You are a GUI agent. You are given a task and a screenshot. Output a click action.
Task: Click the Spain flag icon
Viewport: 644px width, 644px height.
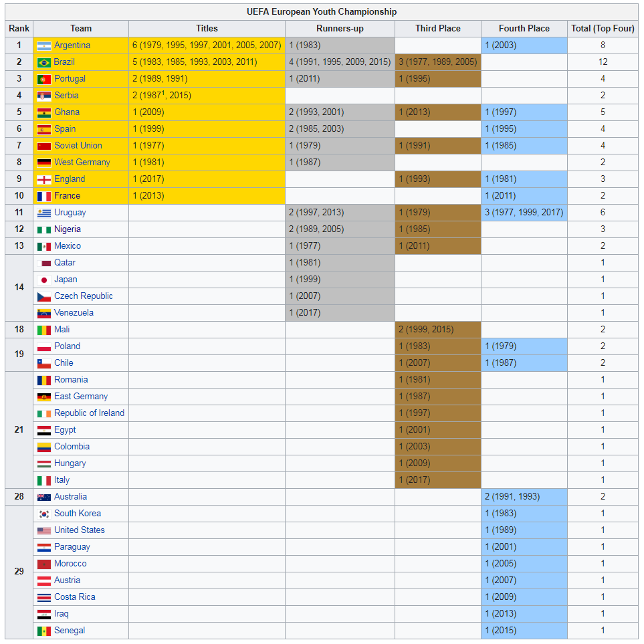coord(44,129)
